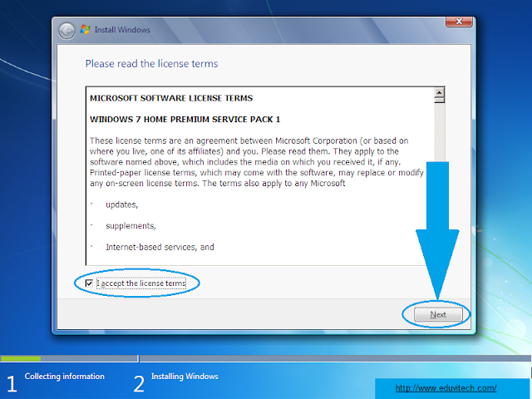Click the "supplements," bullet line
This screenshot has height=399, width=532.
pyautogui.click(x=131, y=226)
